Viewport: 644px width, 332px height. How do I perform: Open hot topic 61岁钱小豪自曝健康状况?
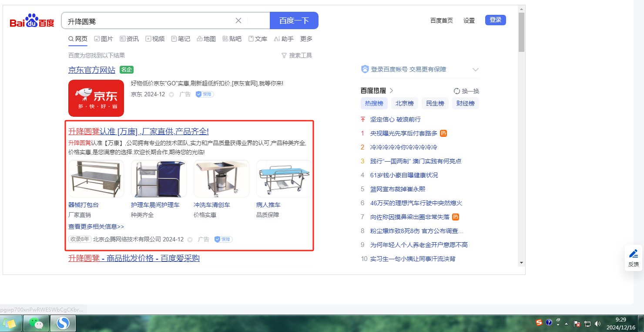404,175
